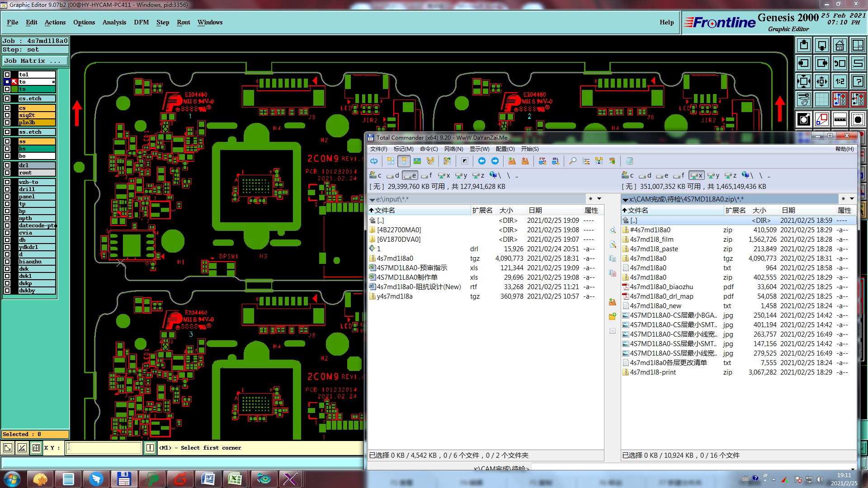Open the DFM menu
The height and width of the screenshot is (488, 868).
coord(141,22)
